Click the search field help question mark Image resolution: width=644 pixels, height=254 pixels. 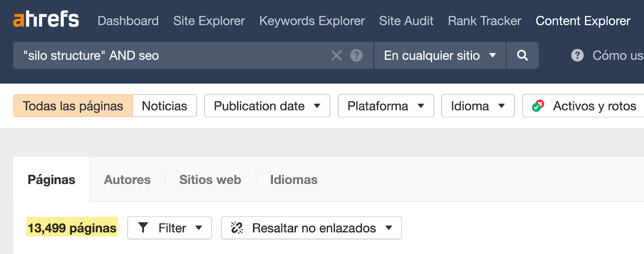point(356,55)
